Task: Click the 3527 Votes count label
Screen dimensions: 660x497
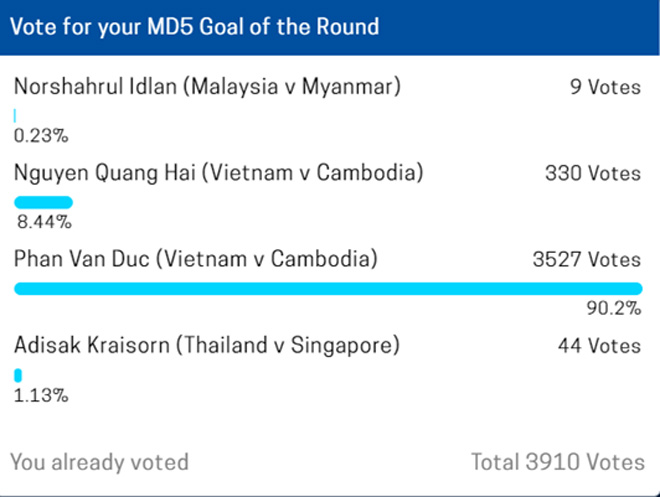Action: coord(587,259)
